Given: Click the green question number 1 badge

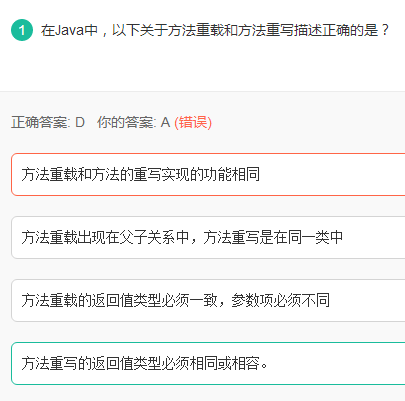Looking at the screenshot, I should [22, 30].
